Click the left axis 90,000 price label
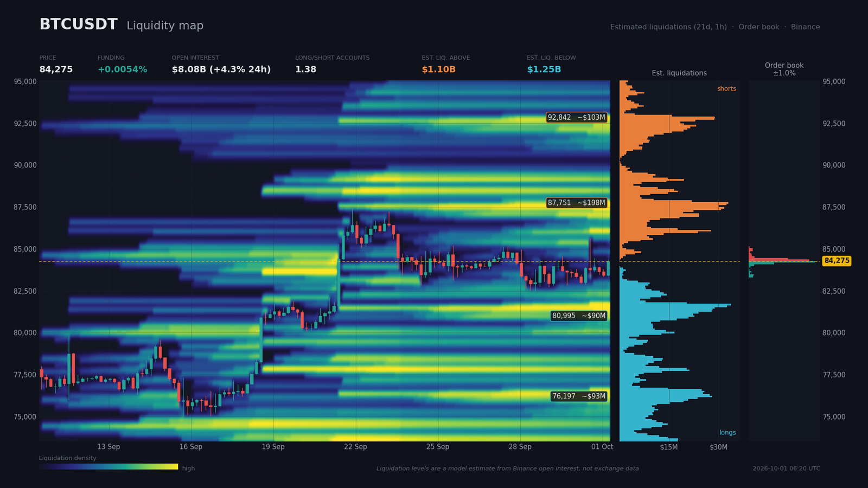Screen dimensions: 868x488 point(25,165)
